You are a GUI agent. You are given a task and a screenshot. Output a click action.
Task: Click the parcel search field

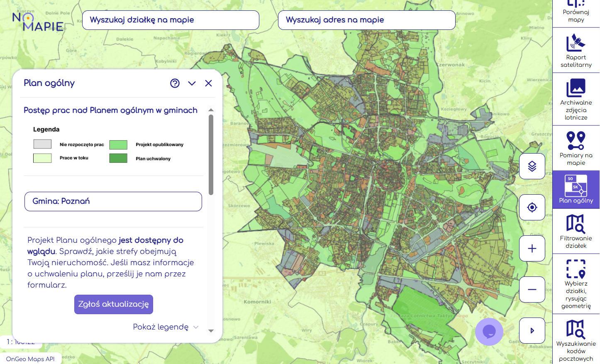(171, 20)
